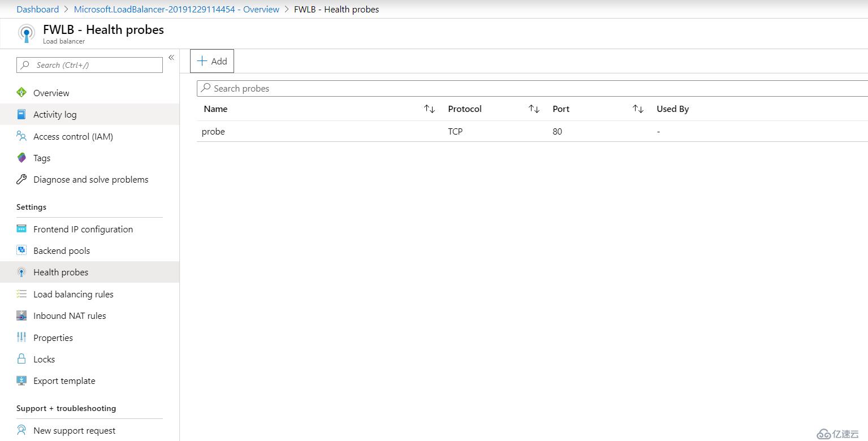The width and height of the screenshot is (868, 441).
Task: Focus the sidebar Search (Ctrl+/) field
Action: (x=89, y=65)
